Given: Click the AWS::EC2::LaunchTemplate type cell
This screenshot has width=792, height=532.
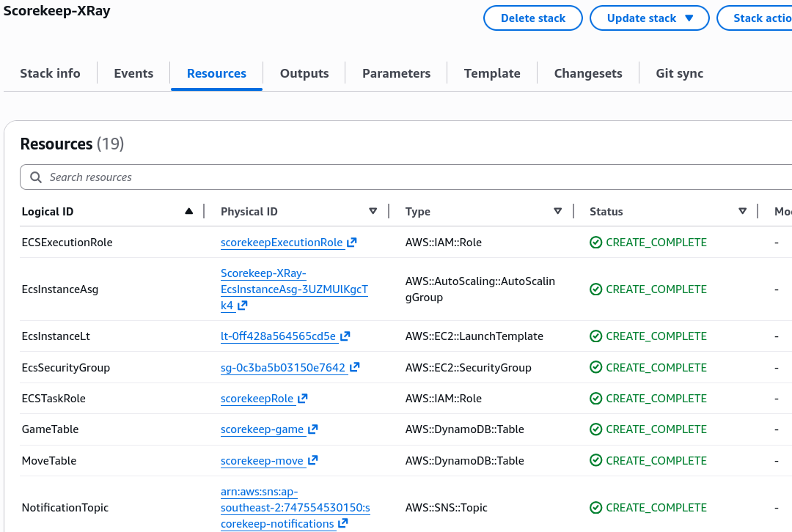Looking at the screenshot, I should coord(474,336).
